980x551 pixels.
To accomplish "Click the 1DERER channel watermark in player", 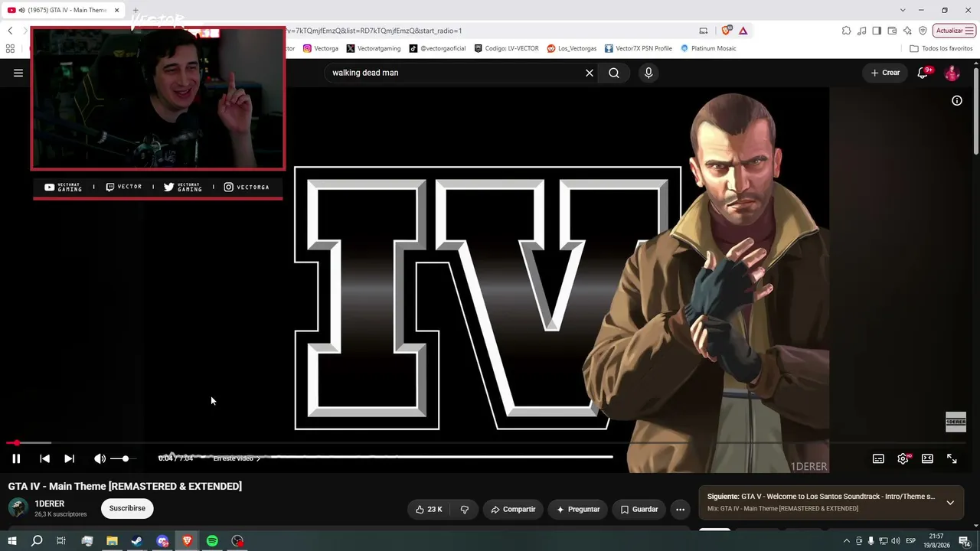I will (x=955, y=422).
